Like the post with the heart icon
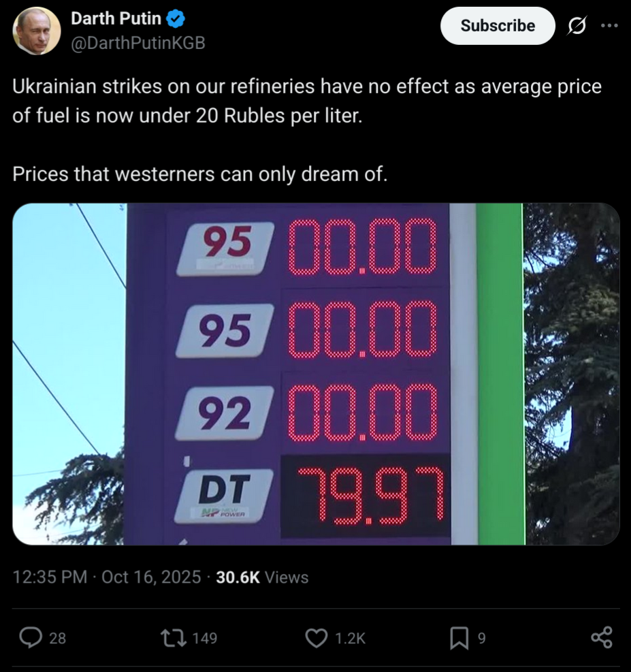This screenshot has height=672, width=631. click(x=316, y=637)
